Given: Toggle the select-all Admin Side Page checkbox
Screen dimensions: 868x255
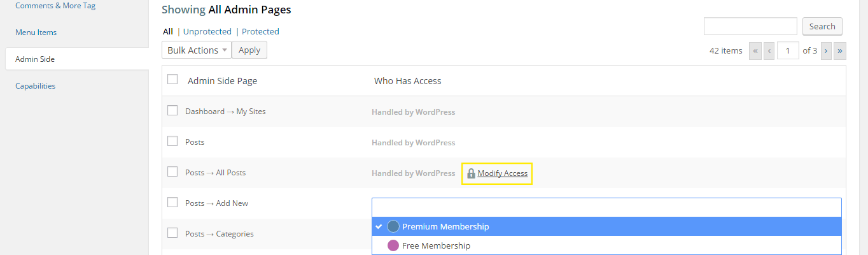Looking at the screenshot, I should click(172, 80).
